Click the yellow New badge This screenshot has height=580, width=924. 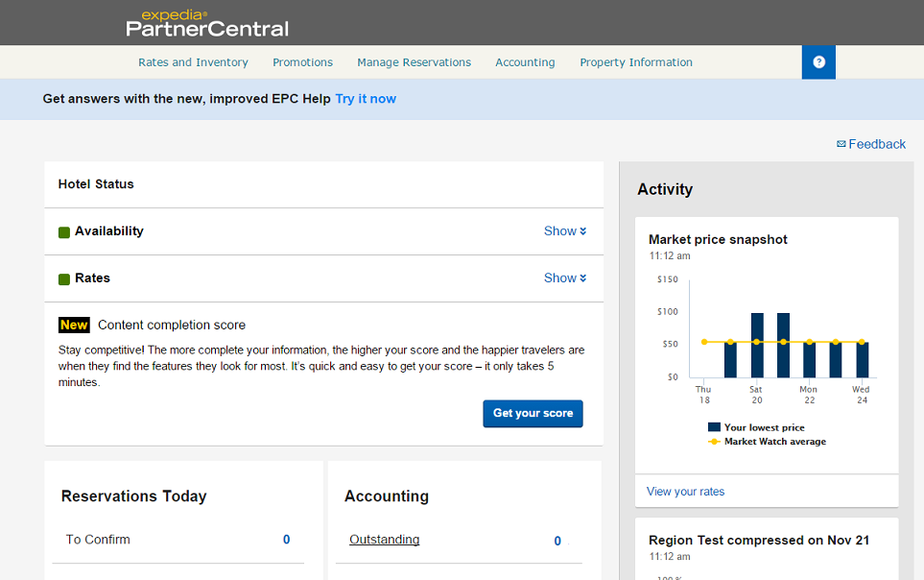point(74,326)
